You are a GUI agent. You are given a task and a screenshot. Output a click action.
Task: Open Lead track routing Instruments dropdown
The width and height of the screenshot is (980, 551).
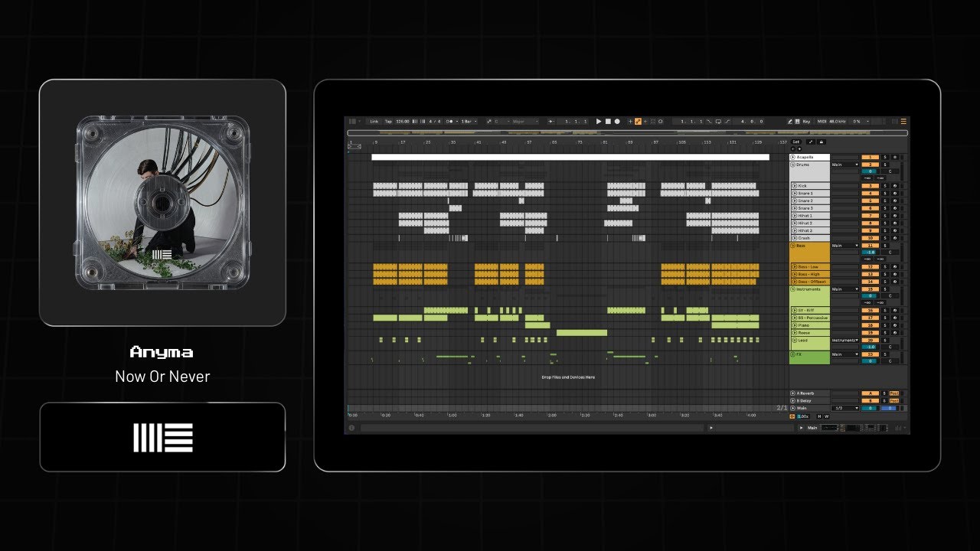(x=845, y=341)
